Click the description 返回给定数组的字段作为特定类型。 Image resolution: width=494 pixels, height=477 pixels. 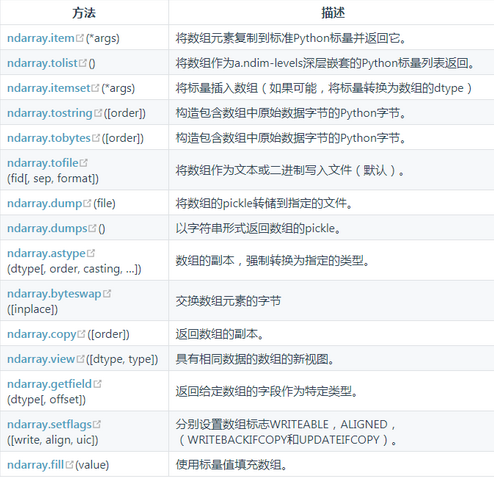267,391
